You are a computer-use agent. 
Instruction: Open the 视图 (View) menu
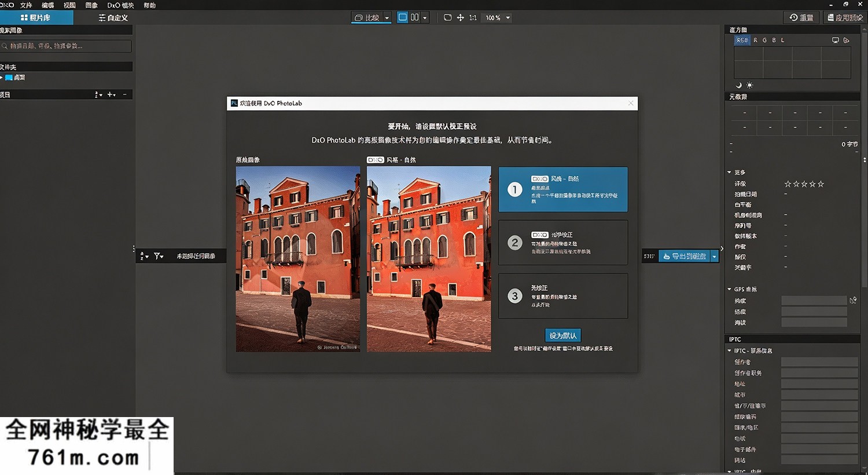69,5
